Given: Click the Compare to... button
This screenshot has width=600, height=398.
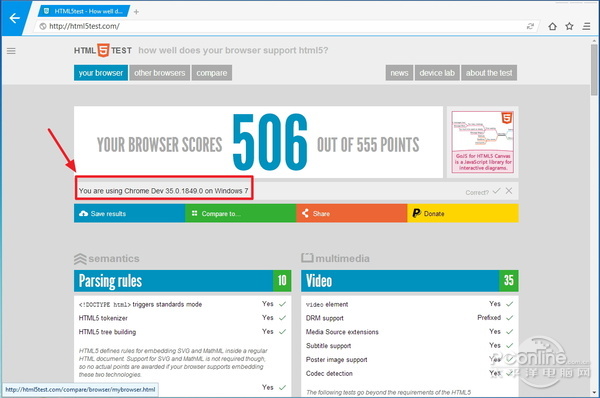Looking at the screenshot, I should 241,213.
